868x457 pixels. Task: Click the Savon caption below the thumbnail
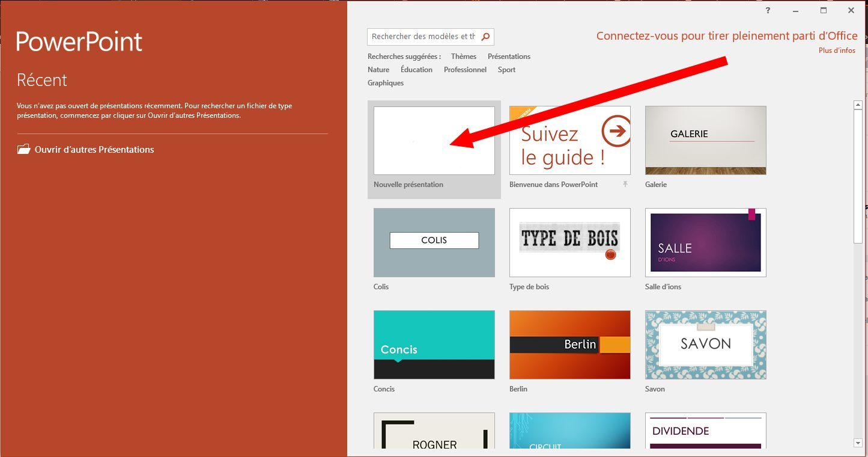coord(655,389)
